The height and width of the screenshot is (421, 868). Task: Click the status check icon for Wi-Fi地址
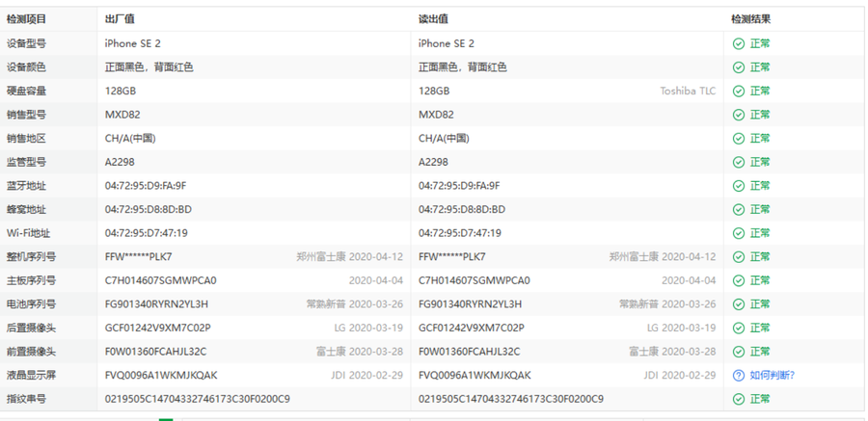[x=738, y=232]
